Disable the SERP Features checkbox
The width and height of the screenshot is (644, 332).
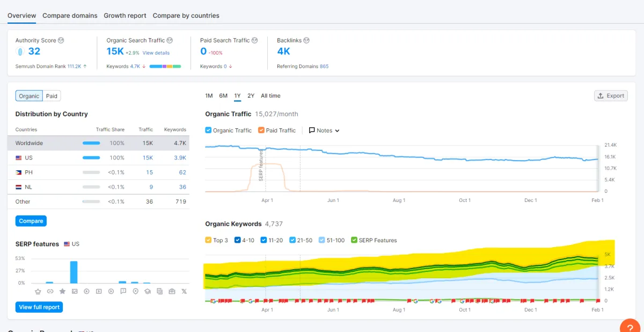click(x=354, y=240)
